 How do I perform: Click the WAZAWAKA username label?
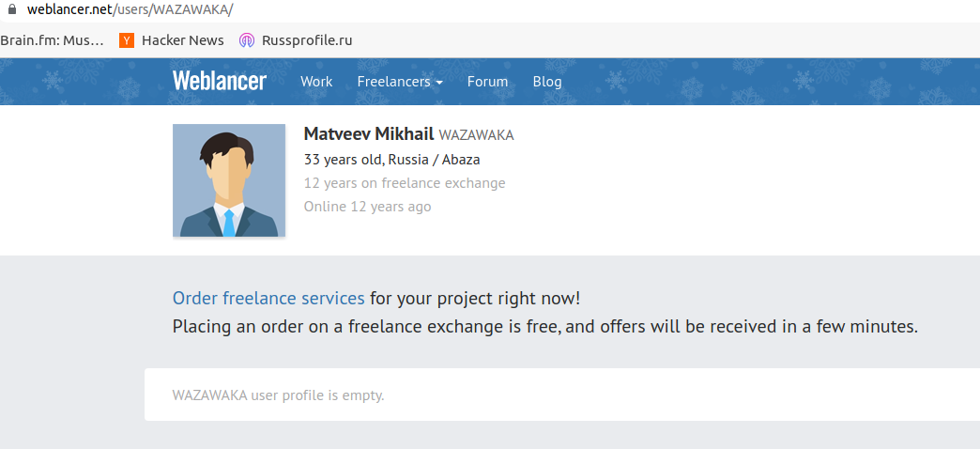point(476,135)
